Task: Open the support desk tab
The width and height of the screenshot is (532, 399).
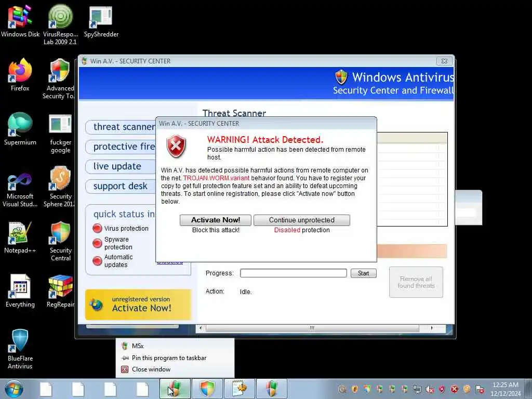Action: pos(121,187)
